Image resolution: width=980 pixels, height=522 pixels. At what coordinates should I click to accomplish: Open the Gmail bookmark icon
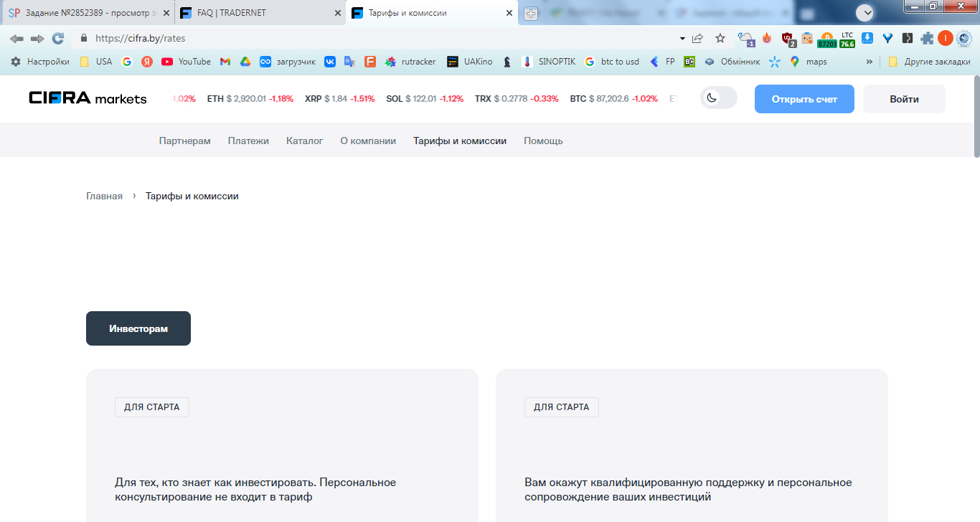225,62
